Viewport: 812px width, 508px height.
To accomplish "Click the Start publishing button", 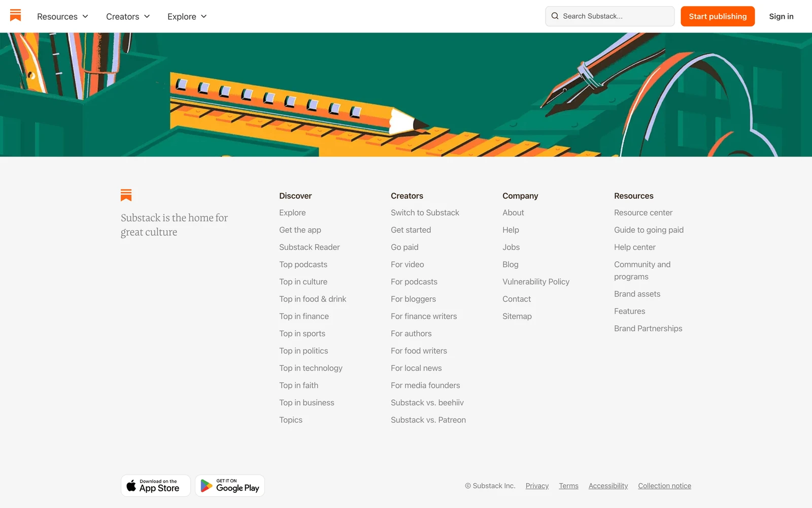I will pyautogui.click(x=718, y=16).
